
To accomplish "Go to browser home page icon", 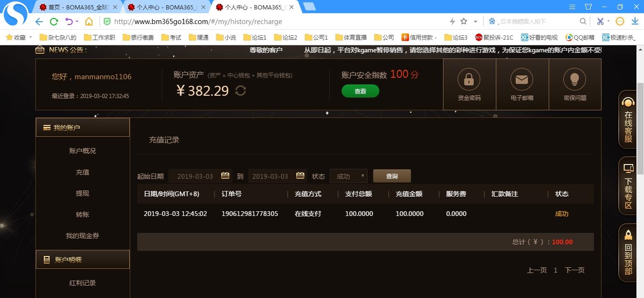I will [89, 22].
